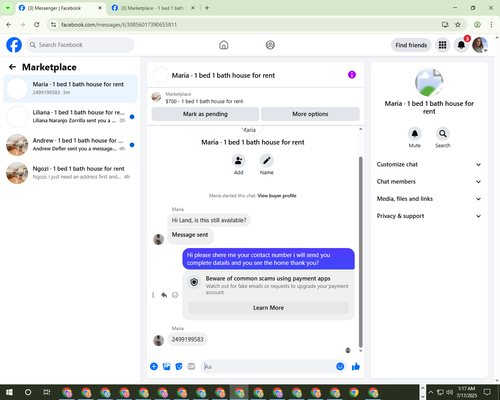Open Windows notification center
Image resolution: width=500 pixels, height=400 pixels.
(487, 392)
